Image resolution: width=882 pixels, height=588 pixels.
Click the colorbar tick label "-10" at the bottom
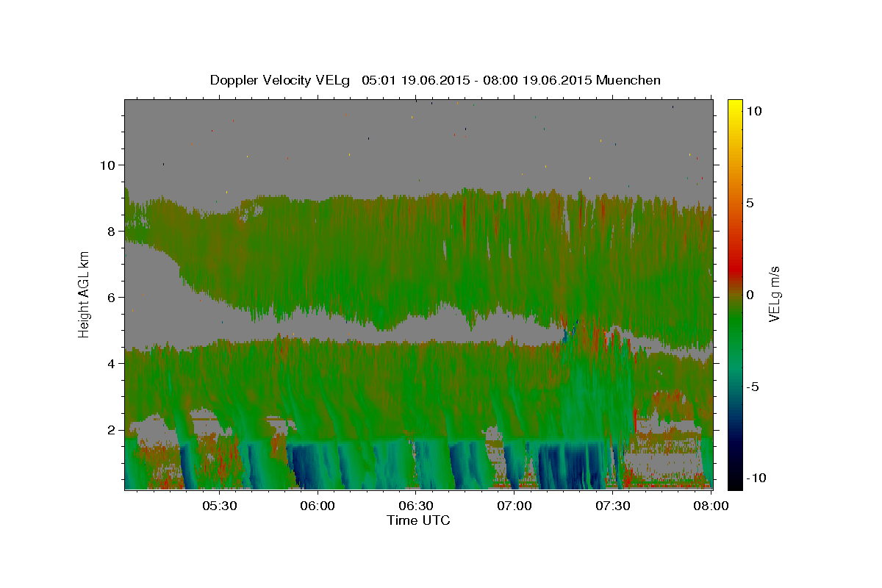pyautogui.click(x=756, y=478)
